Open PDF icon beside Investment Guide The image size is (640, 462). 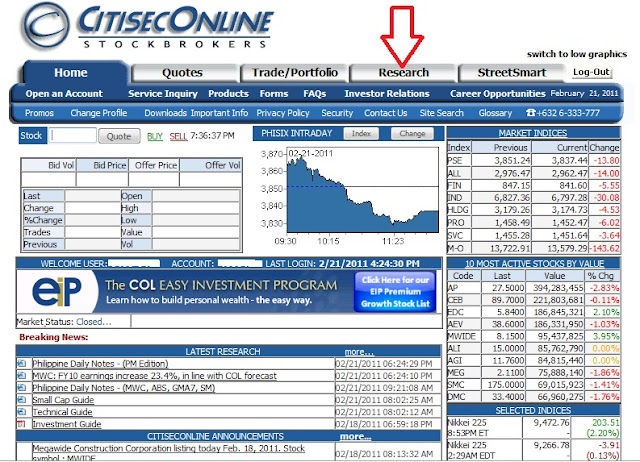[x=21, y=424]
